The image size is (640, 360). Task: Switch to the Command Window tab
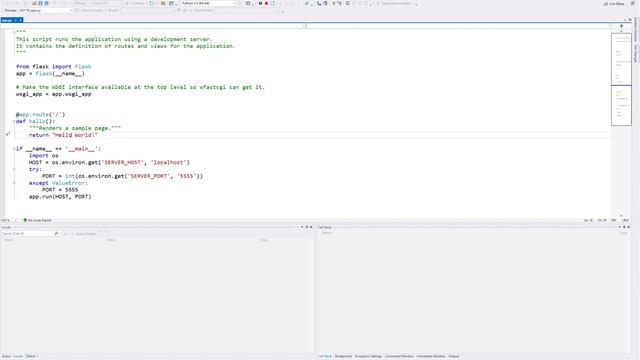tap(399, 356)
